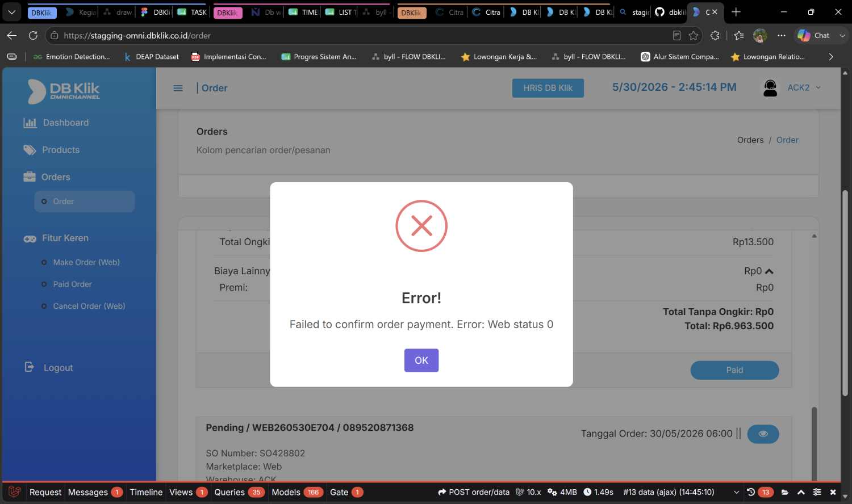Open debugbar Queries tab
The image size is (852, 504).
239,492
